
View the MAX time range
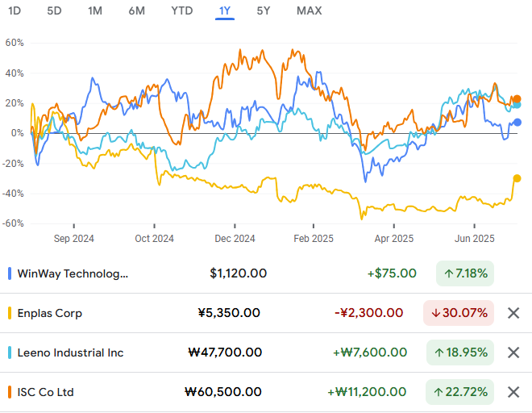click(309, 10)
